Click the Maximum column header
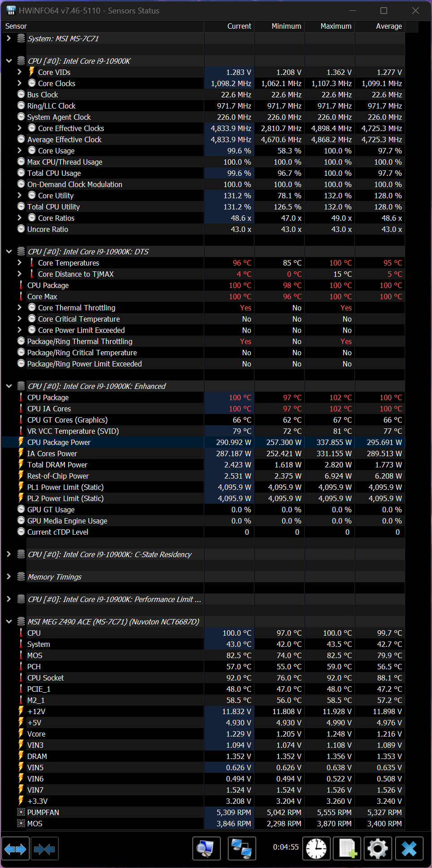432x868 pixels. point(330,26)
